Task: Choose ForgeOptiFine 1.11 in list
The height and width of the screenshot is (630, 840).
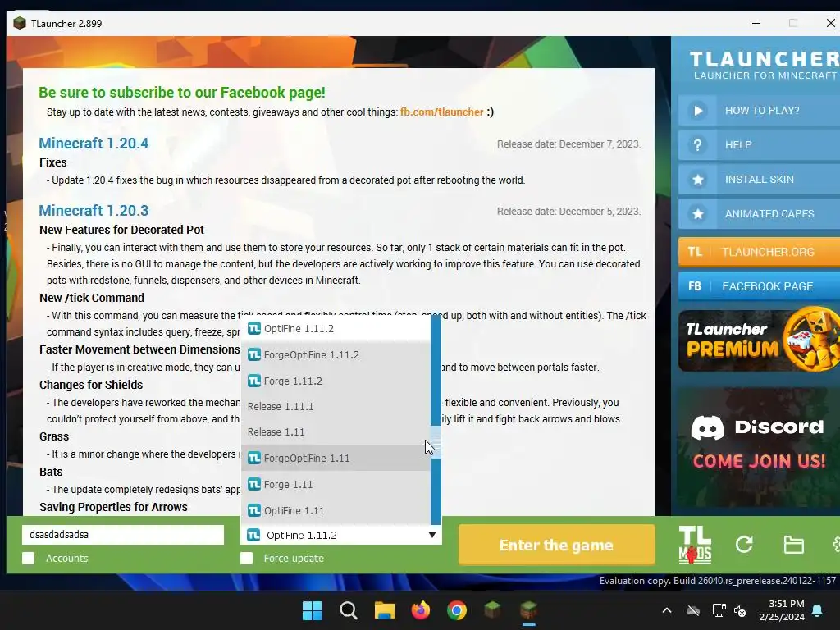Action: point(336,458)
